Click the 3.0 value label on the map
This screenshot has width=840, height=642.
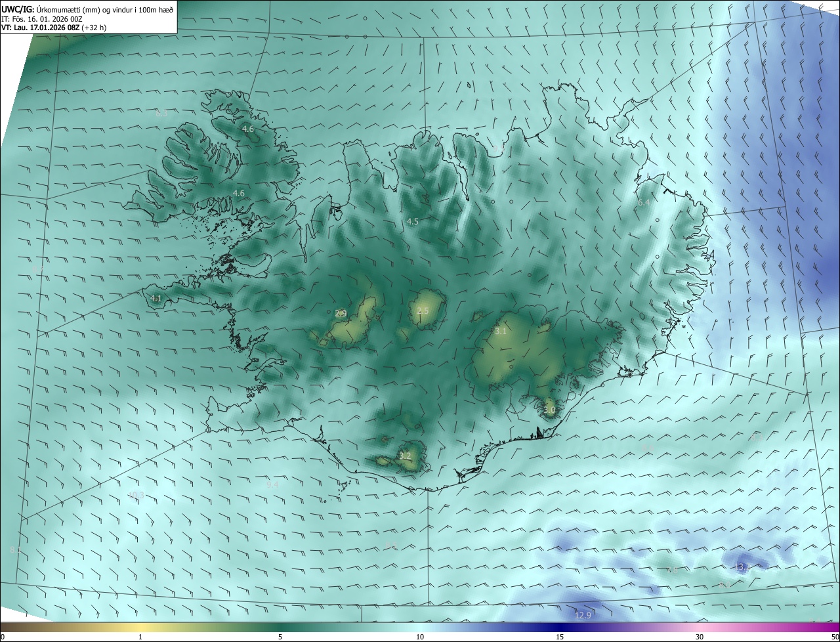click(549, 410)
